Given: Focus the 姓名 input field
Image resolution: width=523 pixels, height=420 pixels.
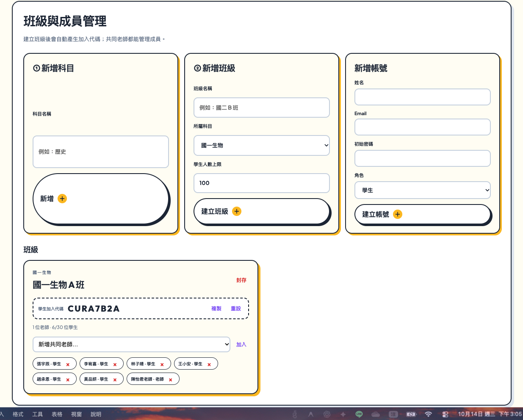Looking at the screenshot, I should click(x=423, y=97).
